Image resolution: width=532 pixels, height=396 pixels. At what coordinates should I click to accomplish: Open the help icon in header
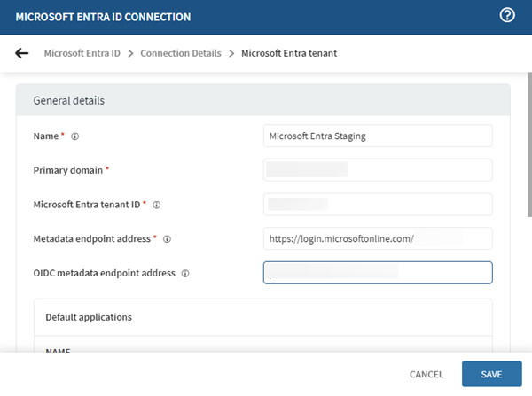(x=507, y=15)
